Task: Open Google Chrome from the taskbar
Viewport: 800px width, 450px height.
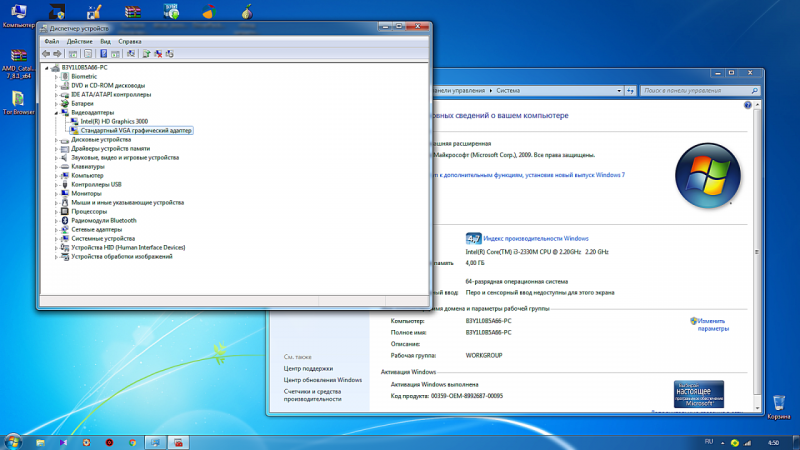Action: tap(132, 443)
